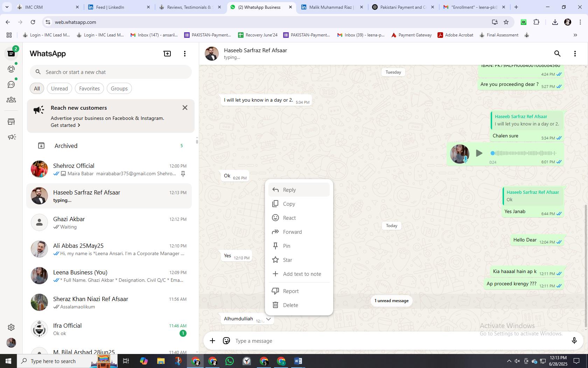The image size is (588, 368).
Task: Play the 0:24 voice message
Action: tap(479, 153)
